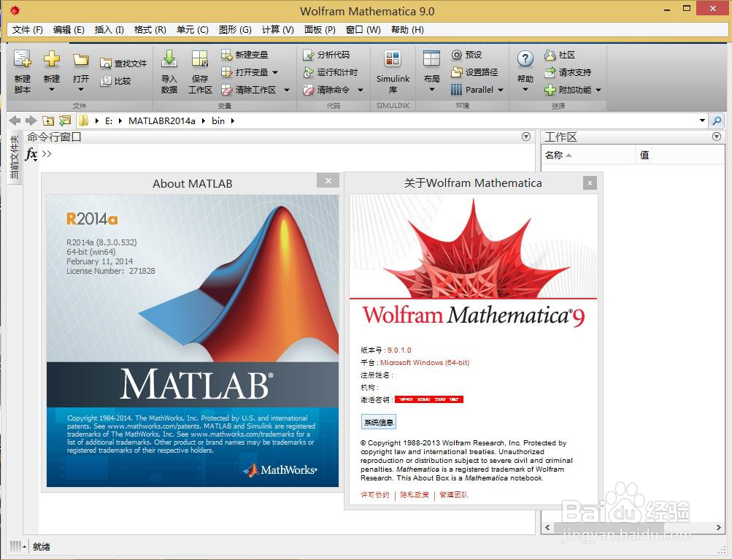The image size is (732, 560).
Task: Create new variable 新建变量
Action: point(244,55)
